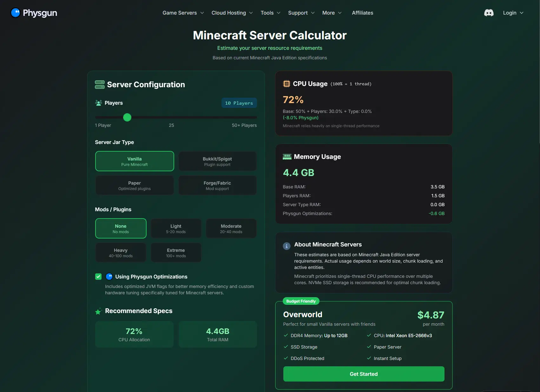This screenshot has width=540, height=392.
Task: Select the Vanilla server jar type
Action: point(134,161)
